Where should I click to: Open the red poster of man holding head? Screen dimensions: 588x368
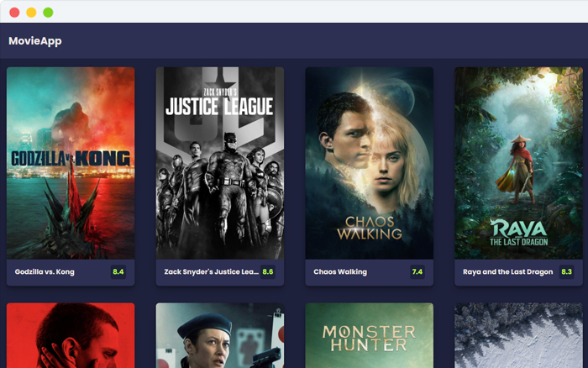71,335
